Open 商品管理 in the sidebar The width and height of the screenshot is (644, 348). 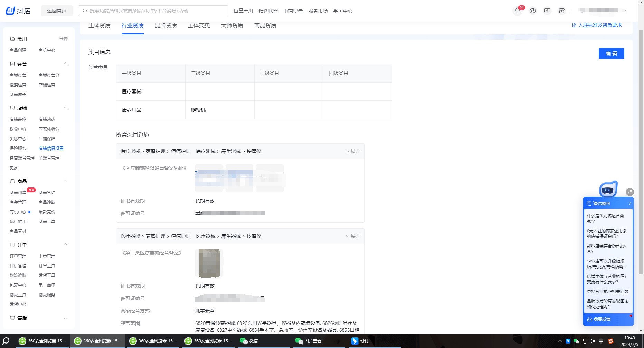click(x=47, y=193)
